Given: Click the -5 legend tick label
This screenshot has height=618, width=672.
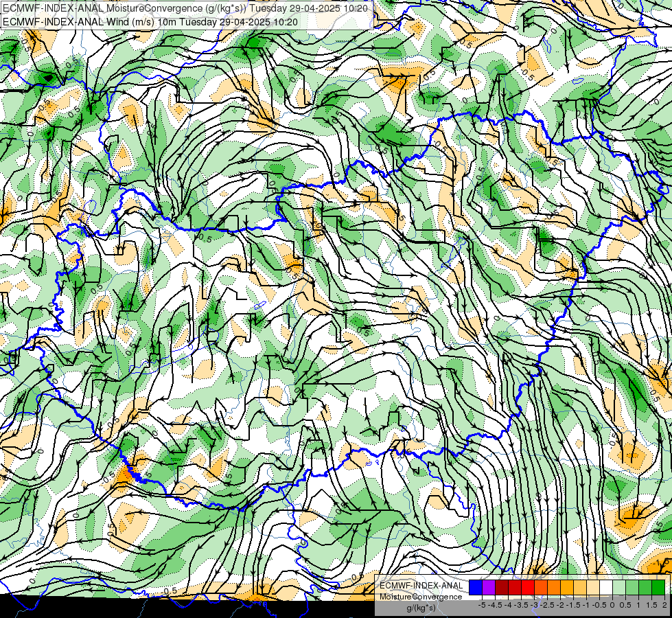Looking at the screenshot, I should (482, 605).
